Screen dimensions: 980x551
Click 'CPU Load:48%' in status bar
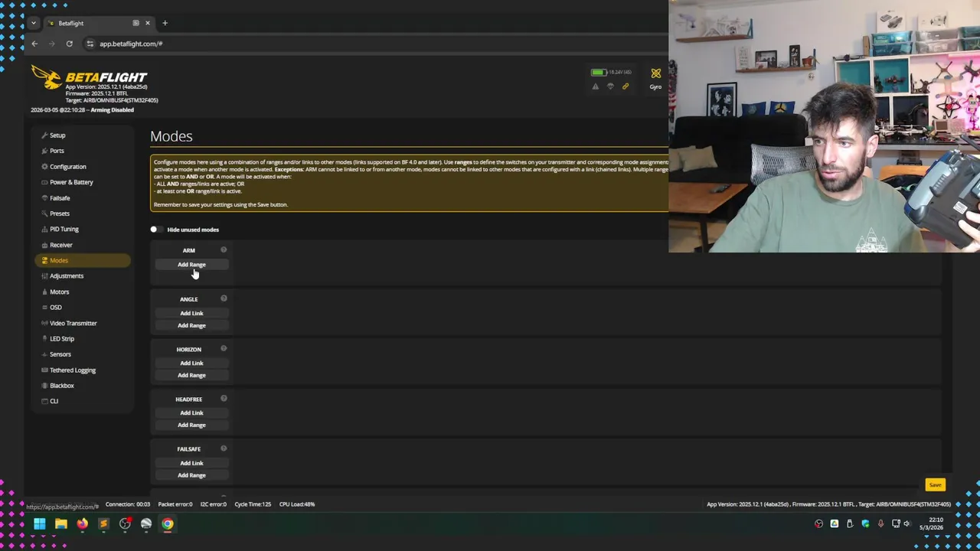pyautogui.click(x=297, y=504)
